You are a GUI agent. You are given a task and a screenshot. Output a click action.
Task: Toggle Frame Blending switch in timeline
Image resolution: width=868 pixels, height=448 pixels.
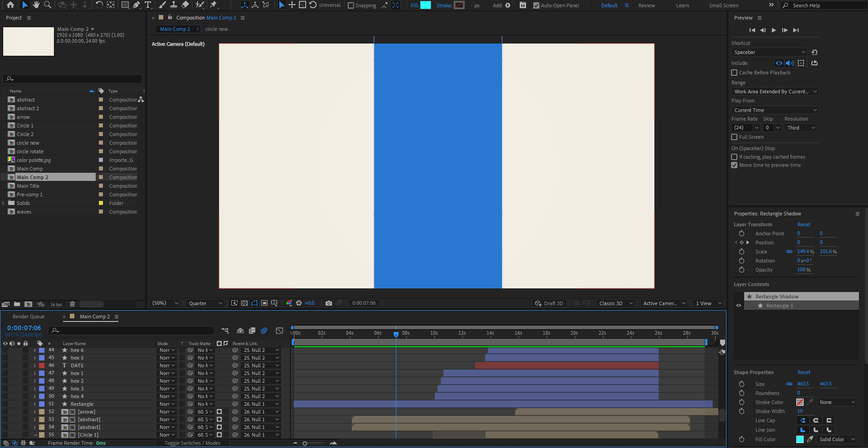point(252,331)
